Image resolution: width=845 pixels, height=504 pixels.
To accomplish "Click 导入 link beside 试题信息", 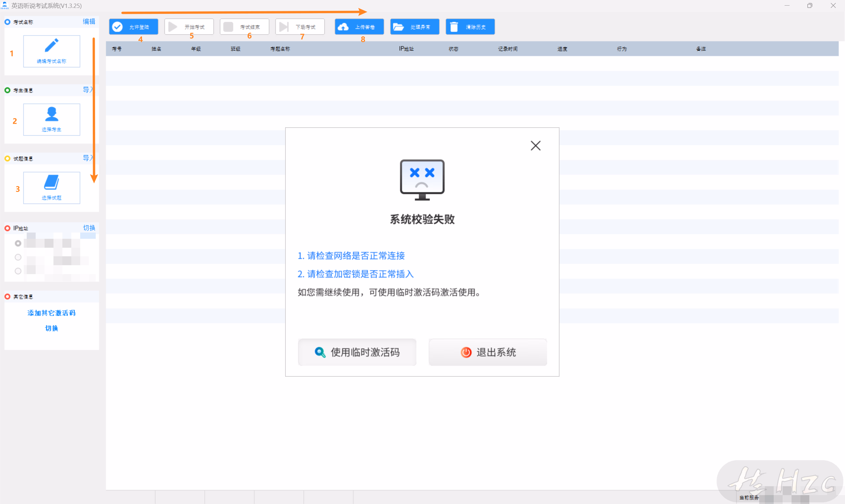I will 88,158.
